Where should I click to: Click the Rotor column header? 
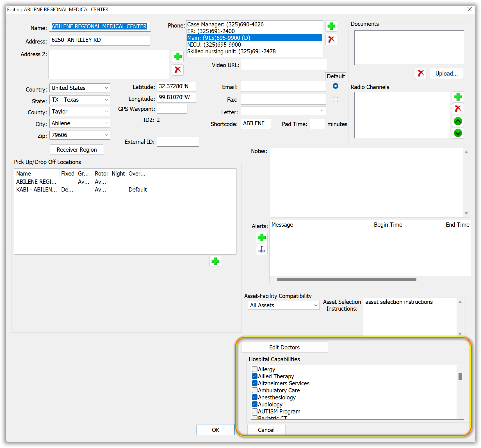[101, 174]
